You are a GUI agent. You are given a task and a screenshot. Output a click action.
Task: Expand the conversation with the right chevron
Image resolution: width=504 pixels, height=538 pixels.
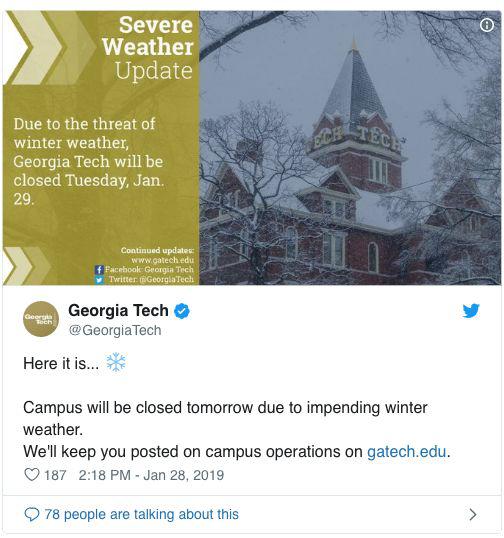(x=473, y=514)
